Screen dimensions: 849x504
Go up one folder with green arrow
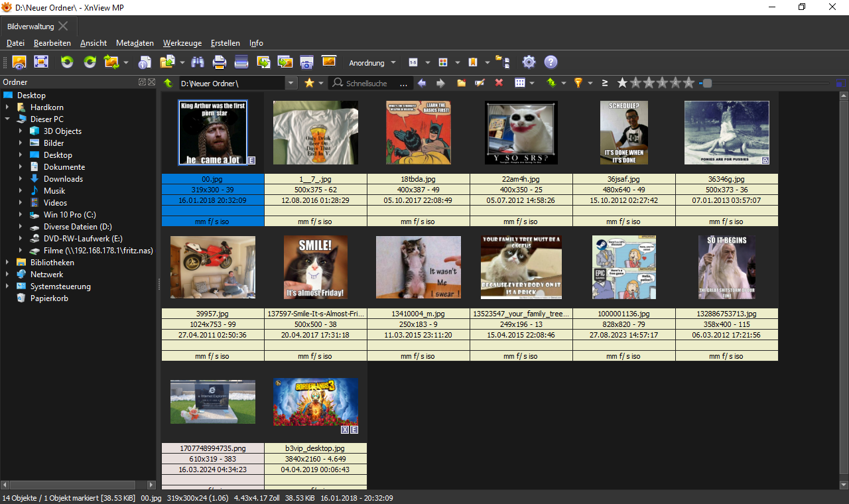tap(168, 83)
